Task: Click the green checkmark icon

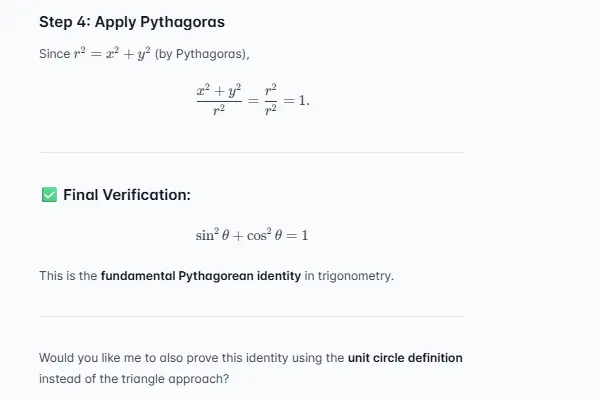Action: pyautogui.click(x=48, y=194)
